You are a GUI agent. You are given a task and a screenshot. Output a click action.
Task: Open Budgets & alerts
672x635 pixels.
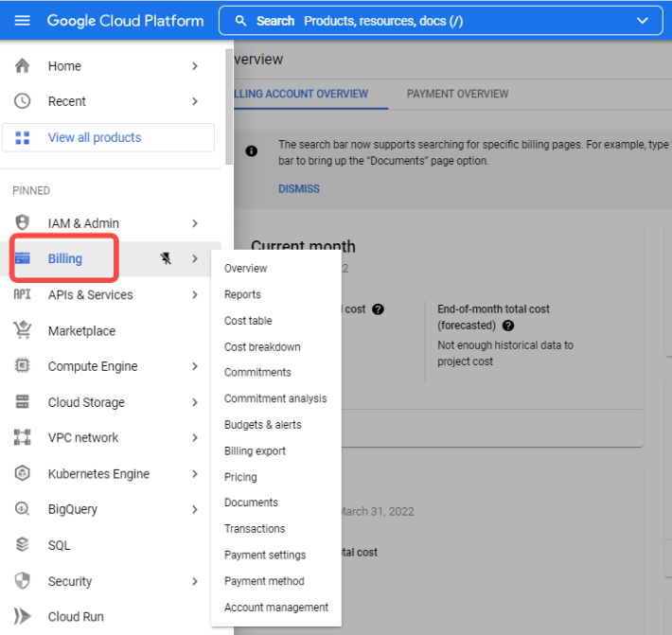click(263, 425)
